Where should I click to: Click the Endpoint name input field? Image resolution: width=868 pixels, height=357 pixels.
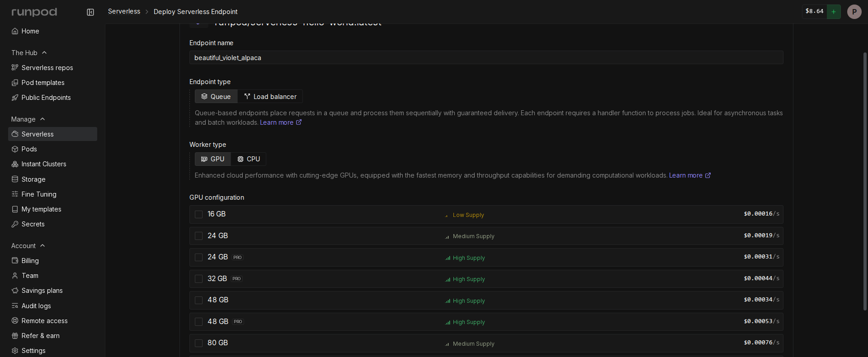click(486, 58)
